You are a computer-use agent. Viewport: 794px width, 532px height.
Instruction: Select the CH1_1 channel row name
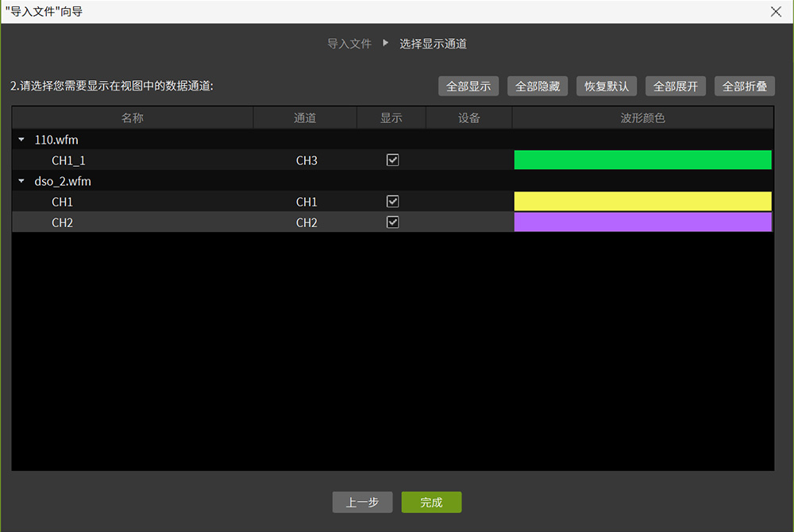coord(68,160)
